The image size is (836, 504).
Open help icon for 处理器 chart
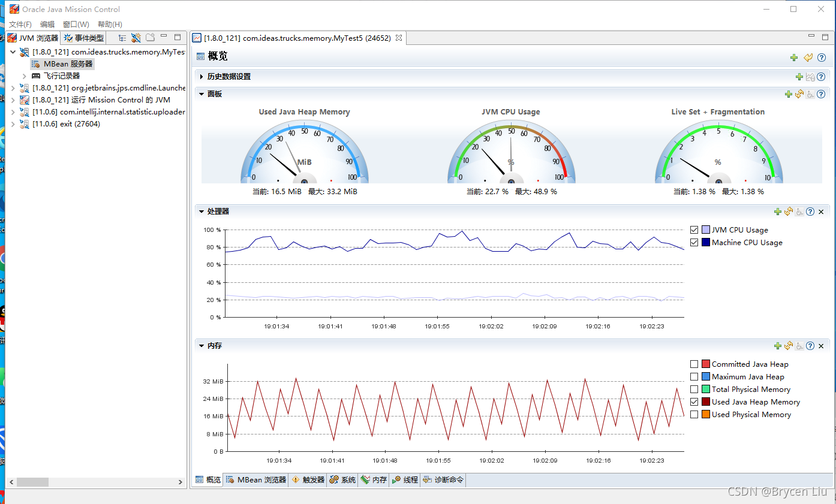(810, 212)
